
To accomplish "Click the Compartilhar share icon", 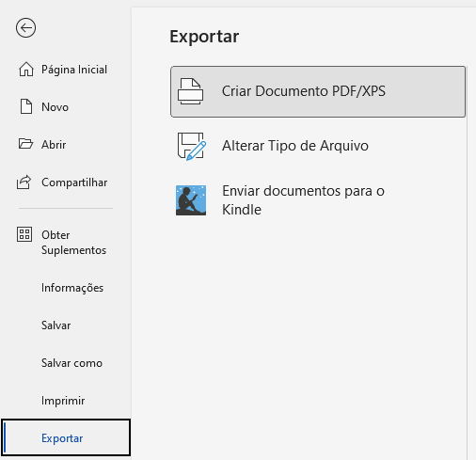I will (24, 182).
